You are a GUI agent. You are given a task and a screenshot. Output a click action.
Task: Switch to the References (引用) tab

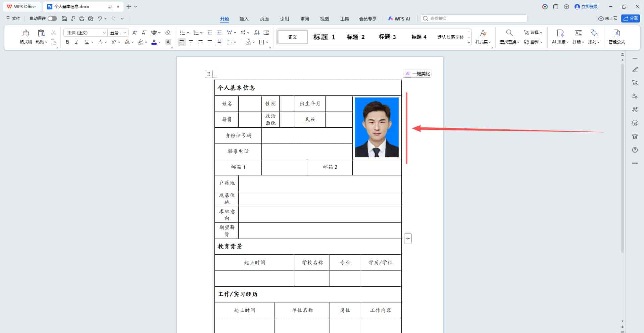[285, 19]
